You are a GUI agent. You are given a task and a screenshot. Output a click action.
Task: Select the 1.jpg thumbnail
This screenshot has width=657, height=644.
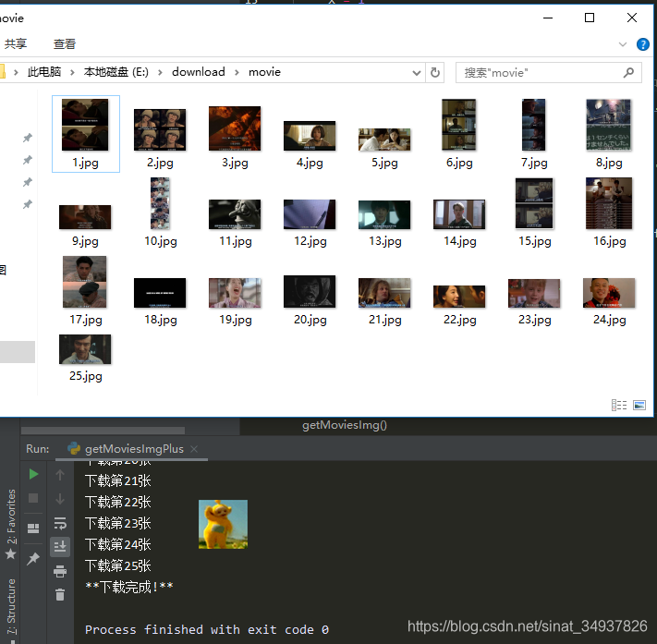pos(85,125)
